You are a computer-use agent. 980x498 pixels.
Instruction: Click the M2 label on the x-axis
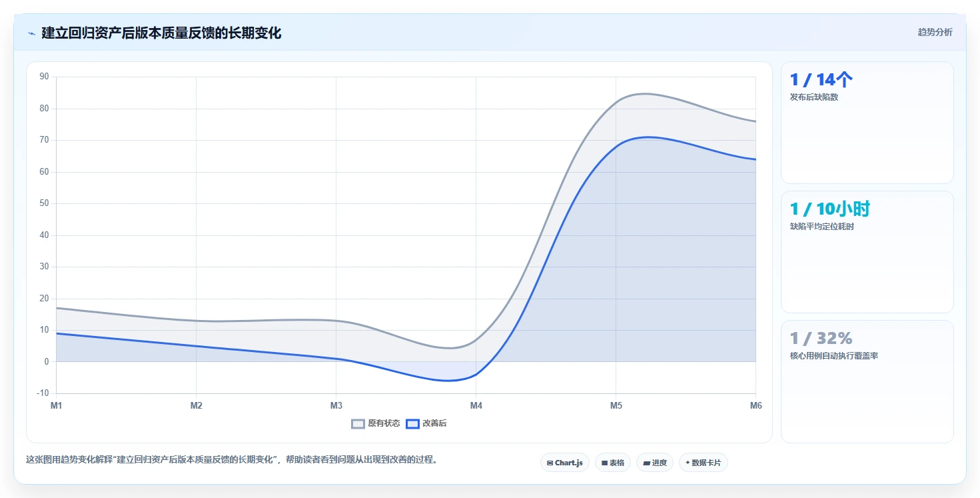[x=196, y=405]
